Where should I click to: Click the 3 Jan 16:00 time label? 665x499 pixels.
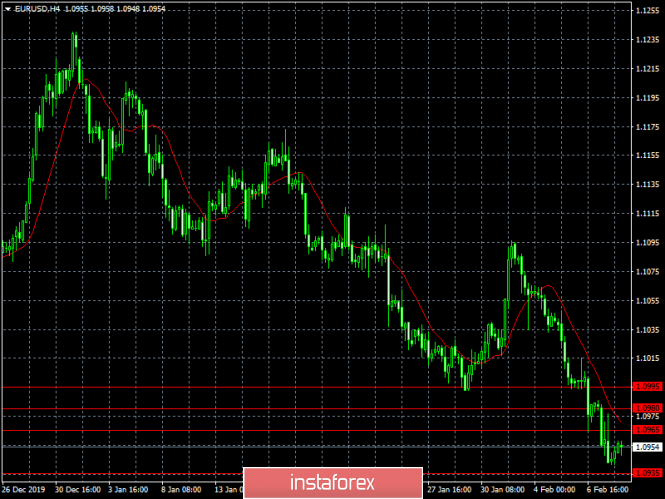[x=128, y=489]
